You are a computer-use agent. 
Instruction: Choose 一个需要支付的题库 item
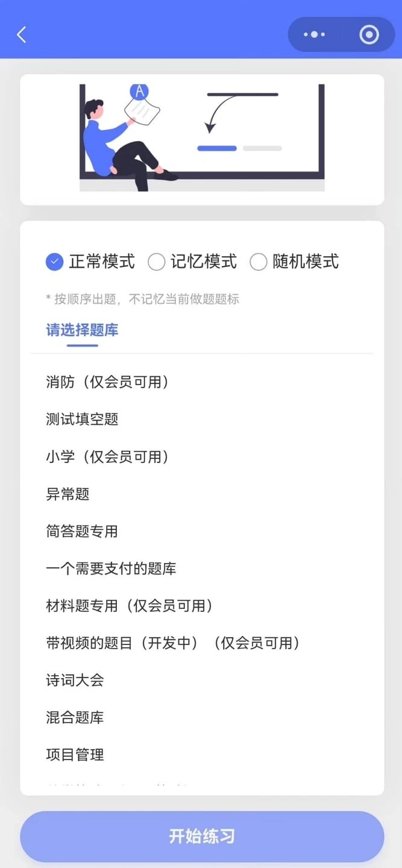(x=202, y=568)
